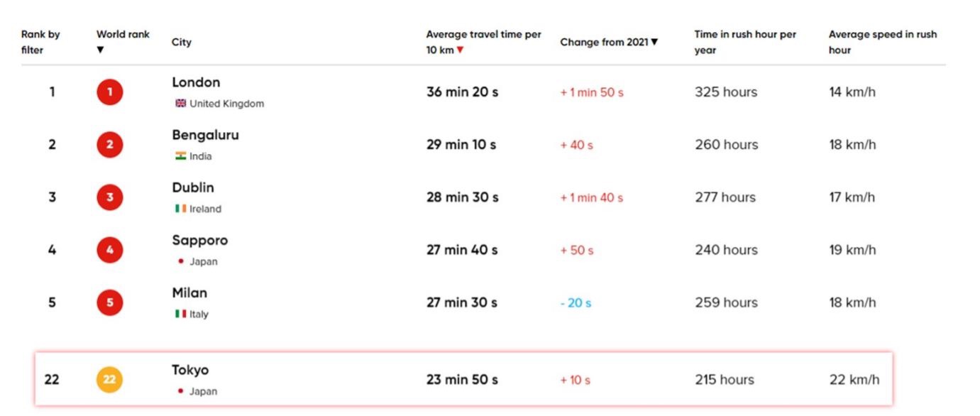The image size is (980, 416).
Task: Click the yellow rank 22 badge for Tokyo
Action: point(110,380)
